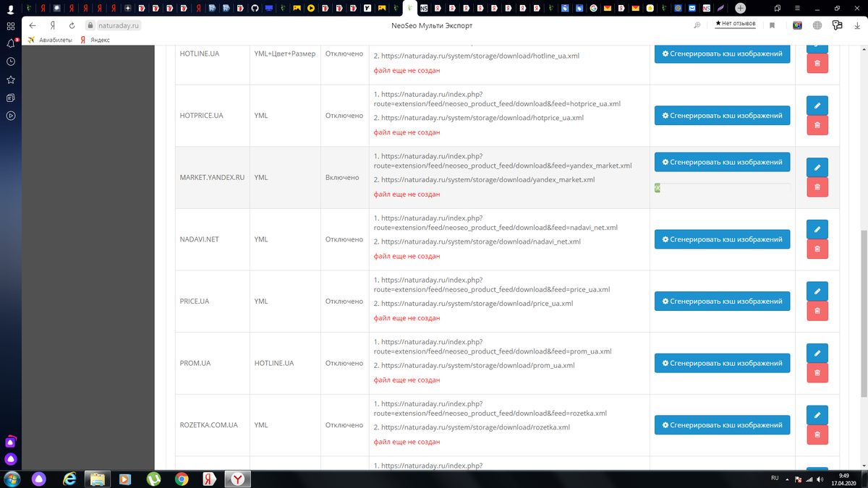The image size is (868, 488).
Task: Open the page zoom magnifier icon
Action: tap(697, 25)
